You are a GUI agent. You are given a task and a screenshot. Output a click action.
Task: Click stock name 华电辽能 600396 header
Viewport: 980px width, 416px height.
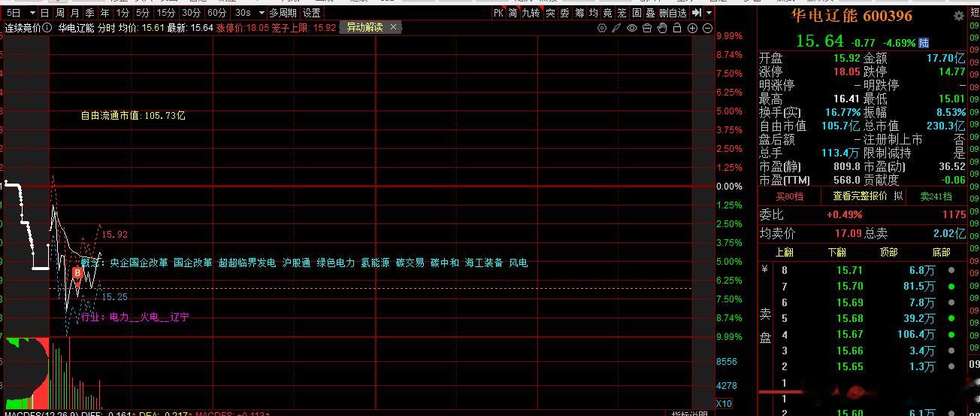pyautogui.click(x=851, y=16)
